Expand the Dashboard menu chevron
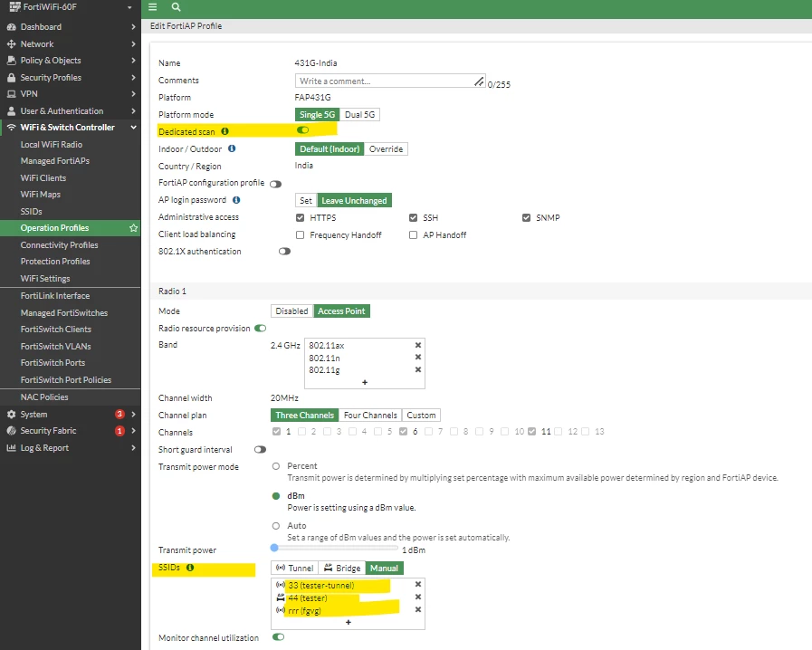This screenshot has height=650, width=812. tap(133, 27)
